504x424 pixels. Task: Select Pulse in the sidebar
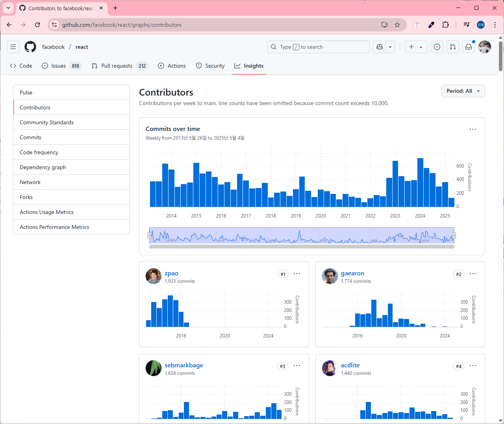(x=71, y=92)
